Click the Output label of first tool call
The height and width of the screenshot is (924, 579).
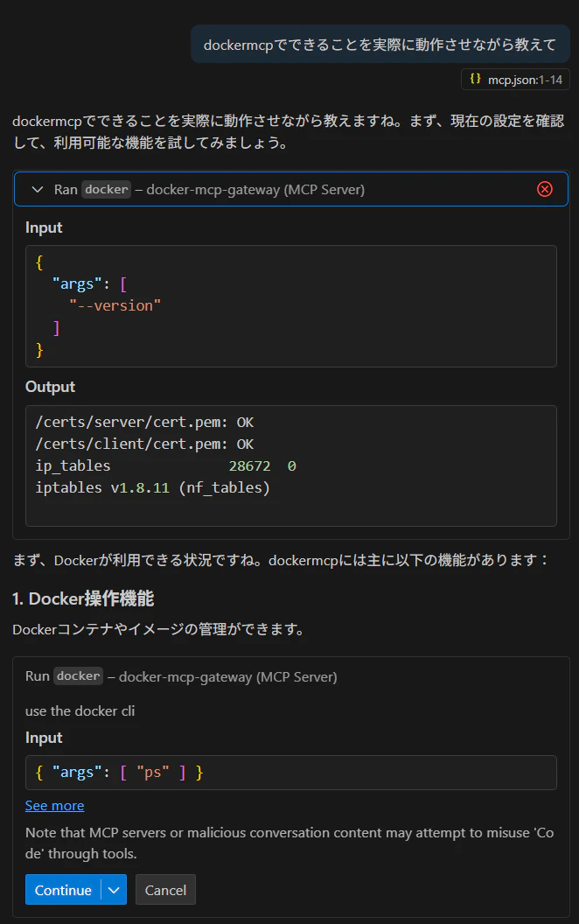point(50,387)
